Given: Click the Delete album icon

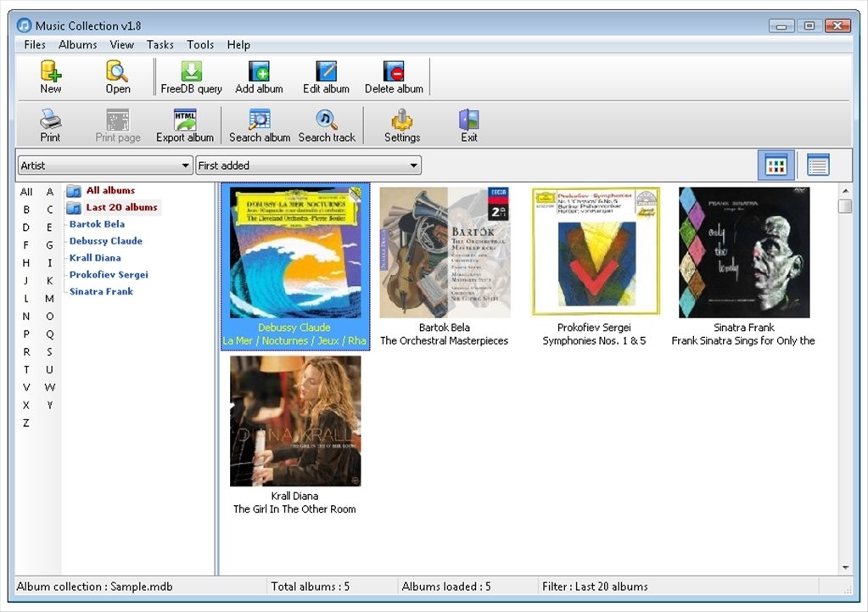Looking at the screenshot, I should (x=394, y=72).
